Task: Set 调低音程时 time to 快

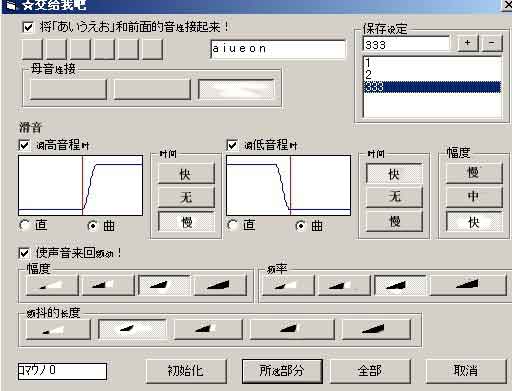Action: 394,174
